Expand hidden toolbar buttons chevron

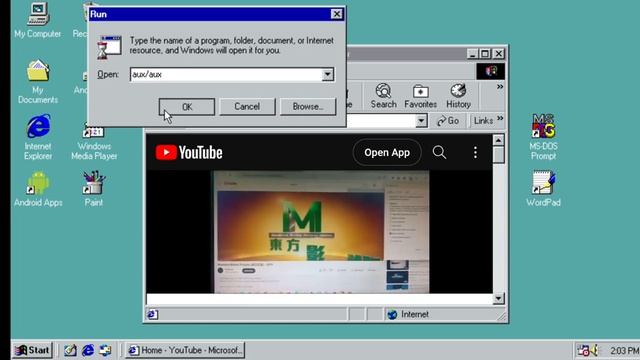point(500,87)
